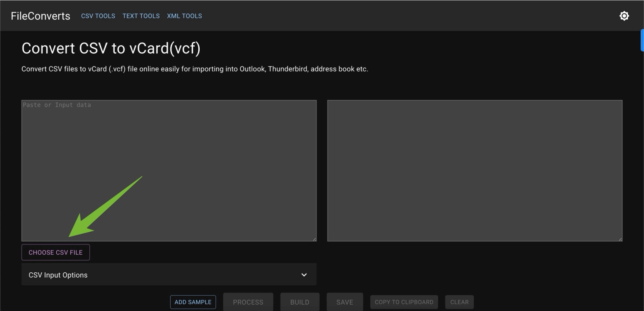Click the ADD SAMPLE button

pos(193,302)
